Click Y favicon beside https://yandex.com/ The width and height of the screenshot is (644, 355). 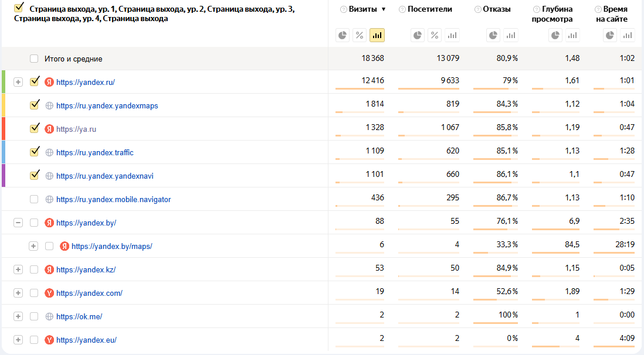(x=49, y=293)
